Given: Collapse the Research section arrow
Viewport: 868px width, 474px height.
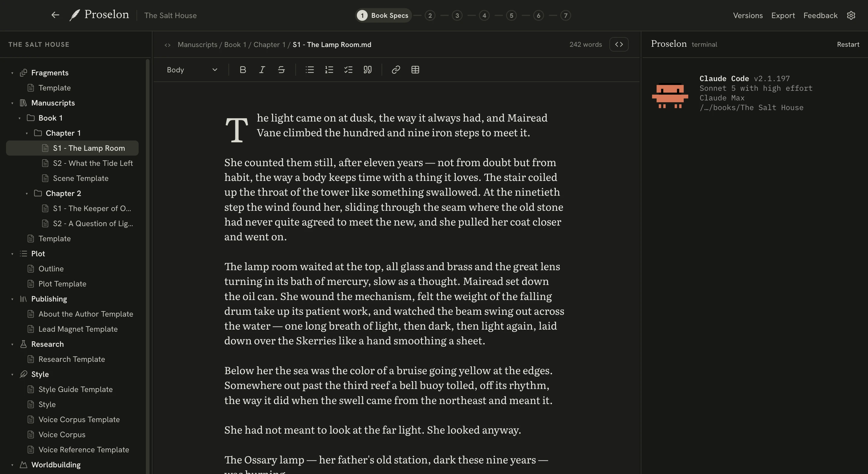Looking at the screenshot, I should [x=12, y=344].
